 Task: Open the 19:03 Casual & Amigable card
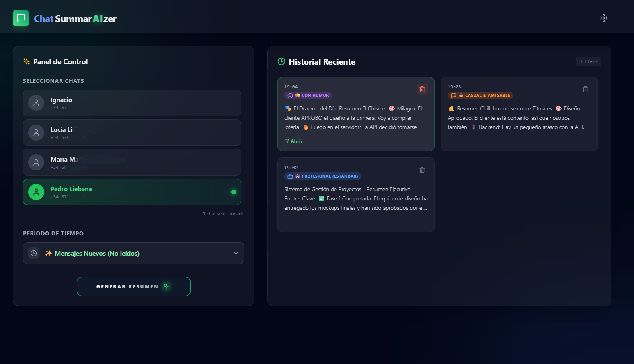click(519, 118)
